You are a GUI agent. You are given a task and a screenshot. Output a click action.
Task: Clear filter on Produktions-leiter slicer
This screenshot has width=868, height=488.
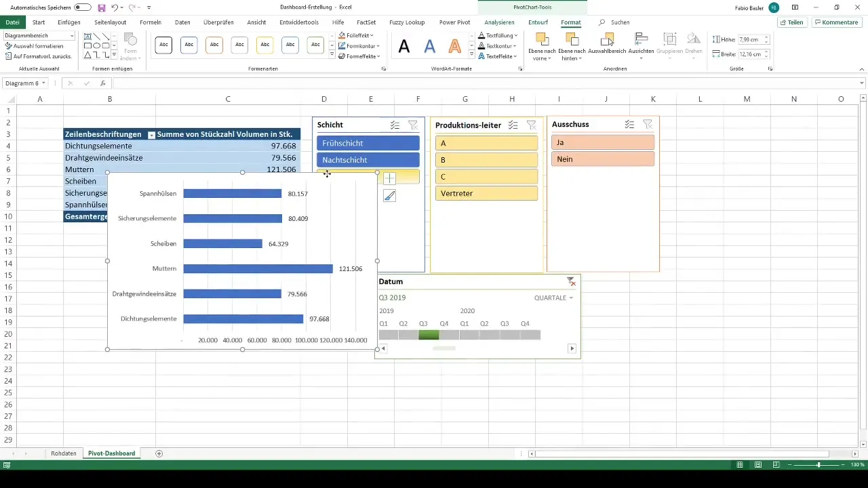532,125
